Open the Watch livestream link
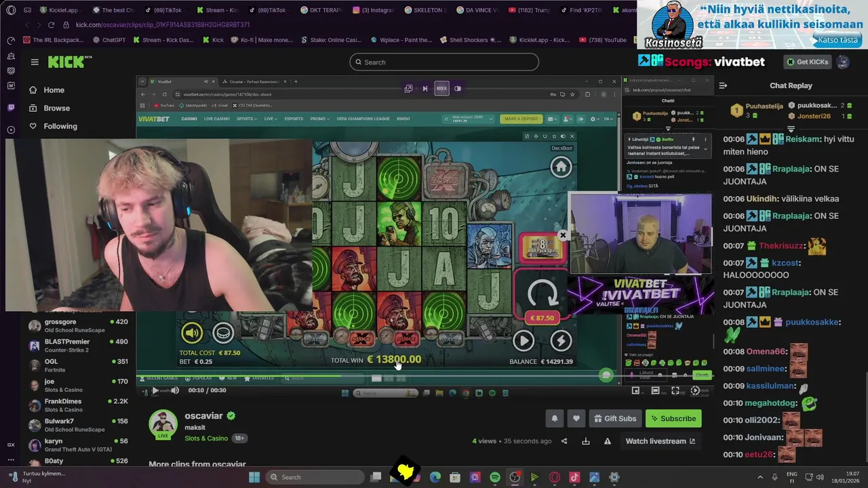Image resolution: width=868 pixels, height=488 pixels. click(x=660, y=441)
